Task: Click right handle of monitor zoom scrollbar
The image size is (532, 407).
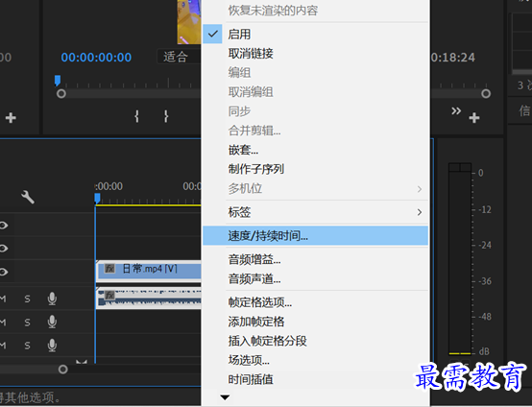Action: pos(486,94)
